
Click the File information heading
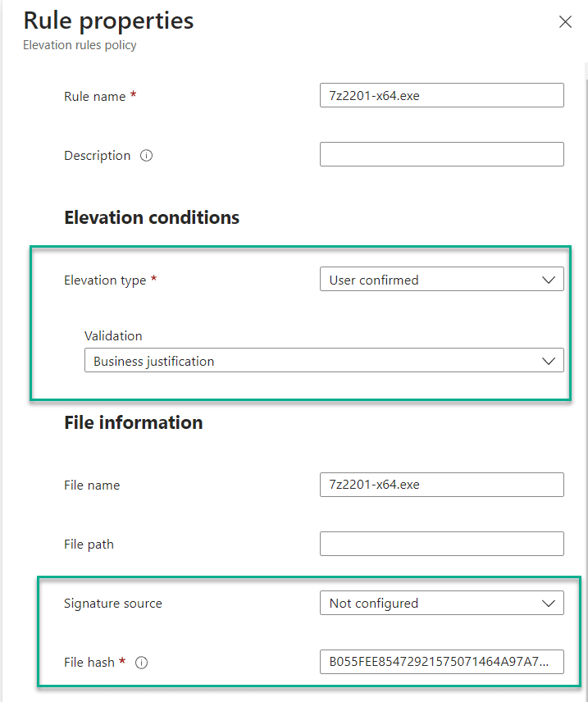coord(134,422)
